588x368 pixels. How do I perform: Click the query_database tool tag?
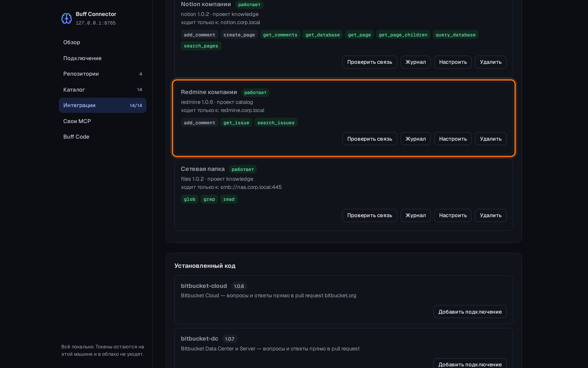pyautogui.click(x=455, y=35)
